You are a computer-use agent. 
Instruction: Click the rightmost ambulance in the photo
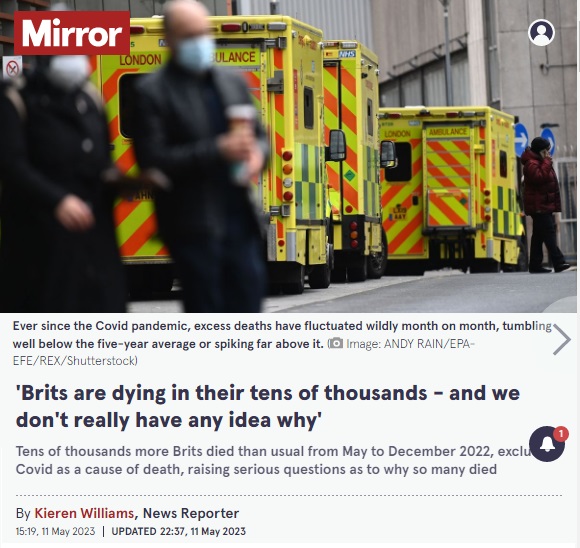[x=451, y=189]
